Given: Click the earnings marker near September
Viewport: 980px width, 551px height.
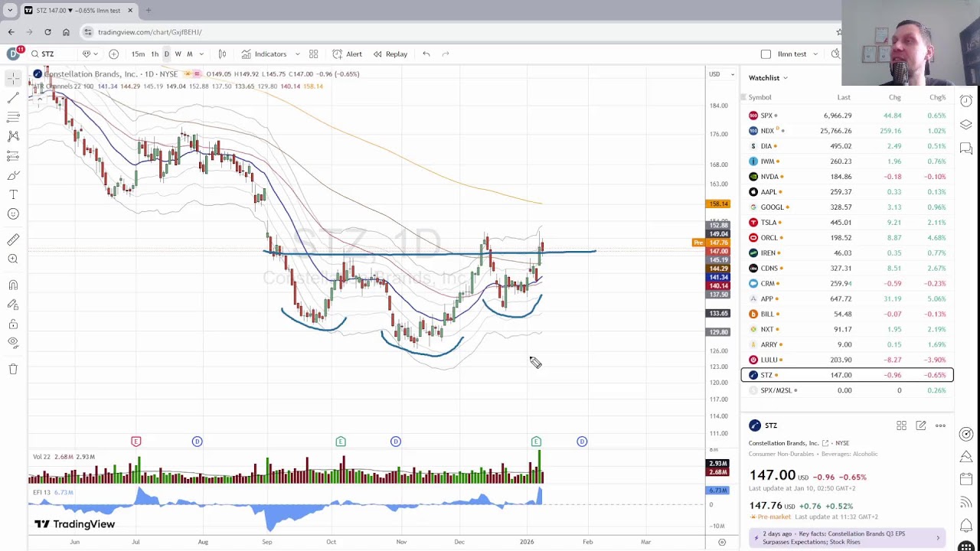Looking at the screenshot, I should 341,442.
